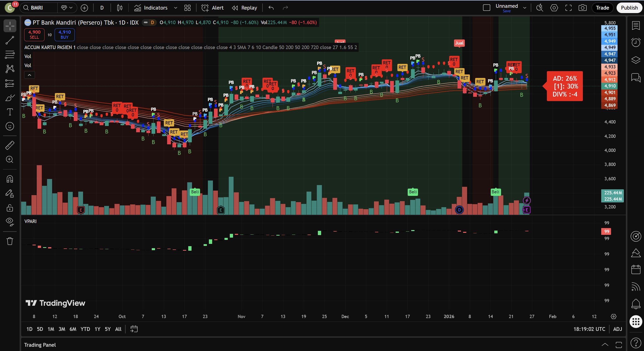
Task: Hide all drawings with eye icon
Action: (x=10, y=222)
